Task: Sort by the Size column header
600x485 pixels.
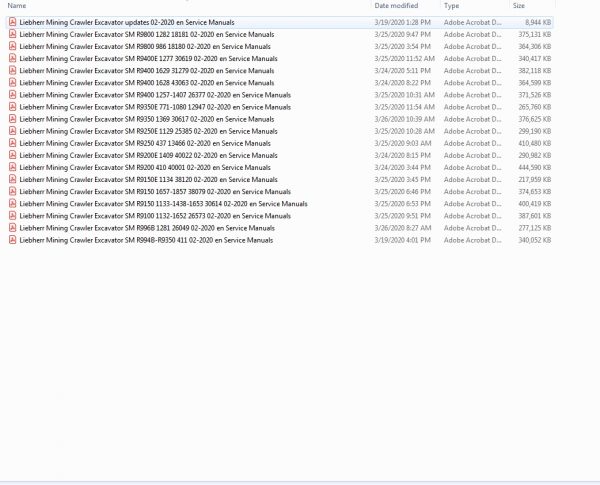Action: (519, 6)
